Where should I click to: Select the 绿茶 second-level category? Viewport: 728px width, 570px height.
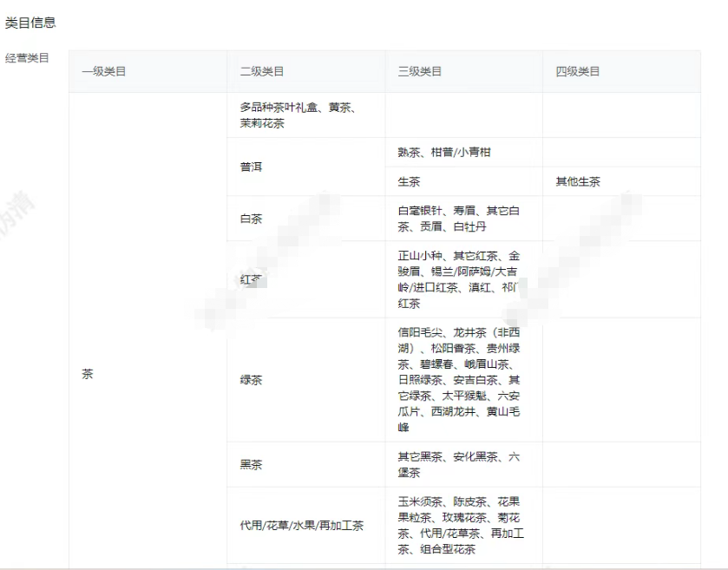coord(251,380)
